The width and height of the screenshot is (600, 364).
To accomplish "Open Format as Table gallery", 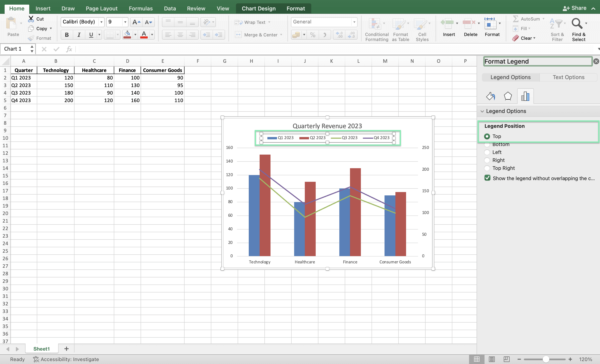I will [x=400, y=30].
